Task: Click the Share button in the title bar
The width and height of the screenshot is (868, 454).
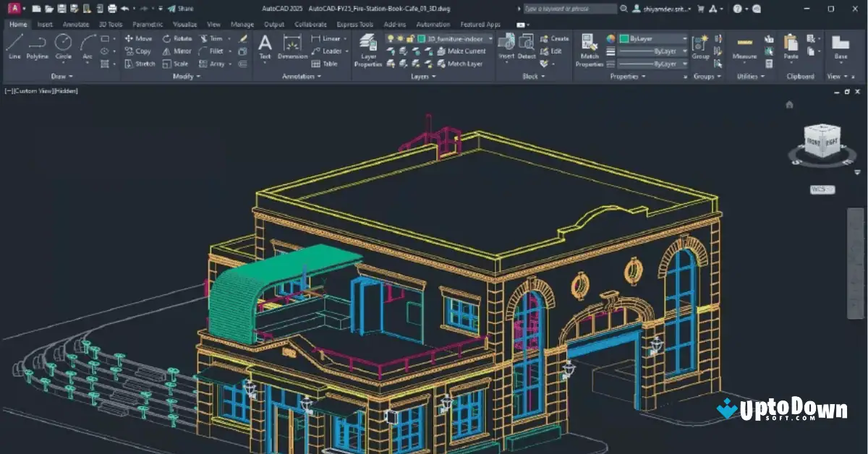Action: pyautogui.click(x=181, y=9)
